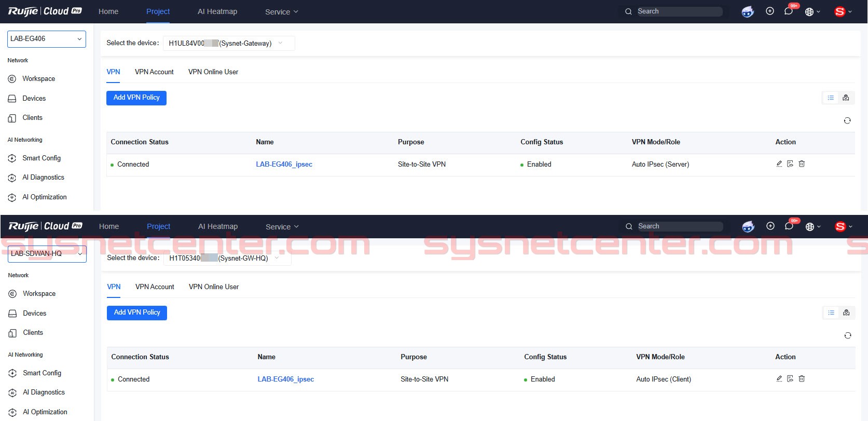Open Devices under LAB-SDWAN-HQ project
Image resolution: width=868 pixels, height=421 pixels.
34,314
